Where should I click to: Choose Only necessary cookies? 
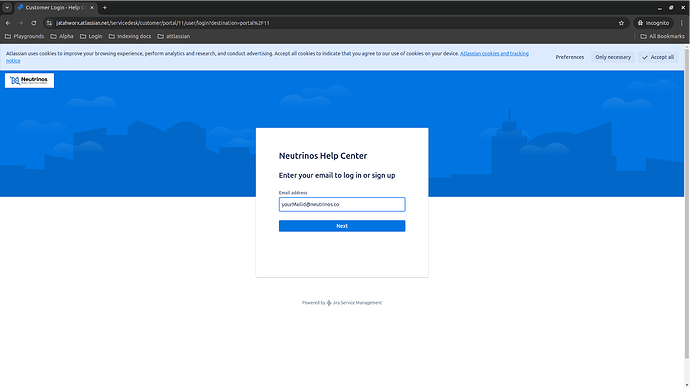(x=613, y=57)
